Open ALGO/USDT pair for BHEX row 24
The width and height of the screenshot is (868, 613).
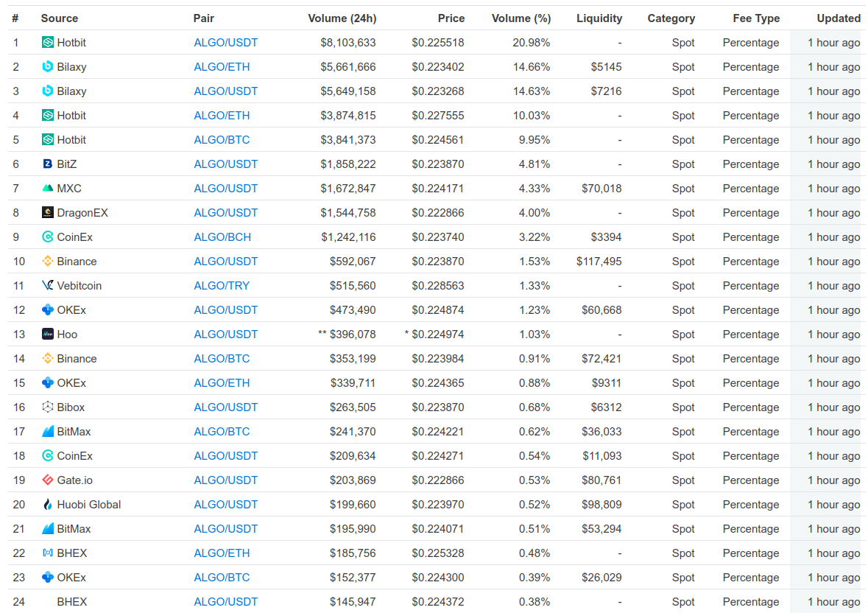[225, 603]
